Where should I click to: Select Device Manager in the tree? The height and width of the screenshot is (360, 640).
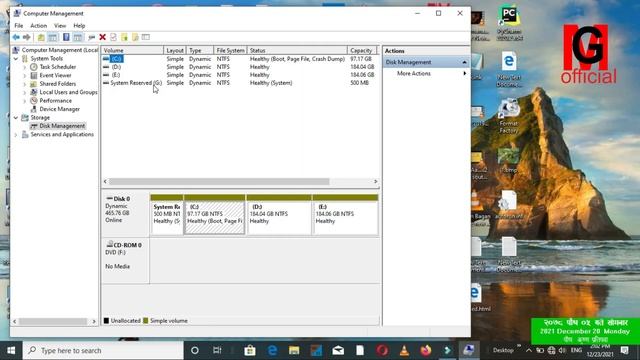(60, 109)
